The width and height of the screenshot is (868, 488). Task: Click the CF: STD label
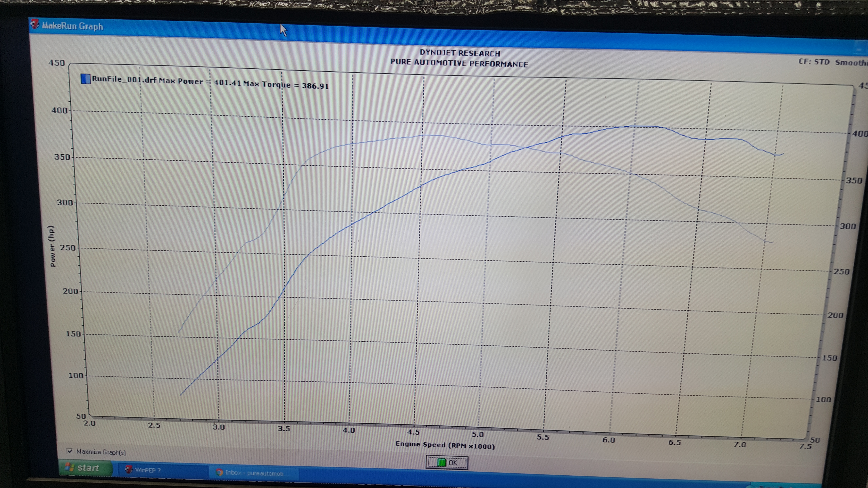(x=814, y=62)
